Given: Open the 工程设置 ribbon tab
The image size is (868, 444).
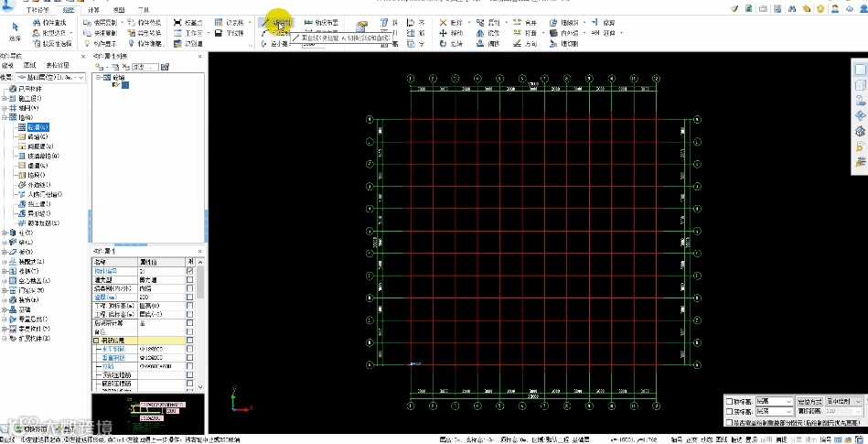Looking at the screenshot, I should (x=38, y=10).
